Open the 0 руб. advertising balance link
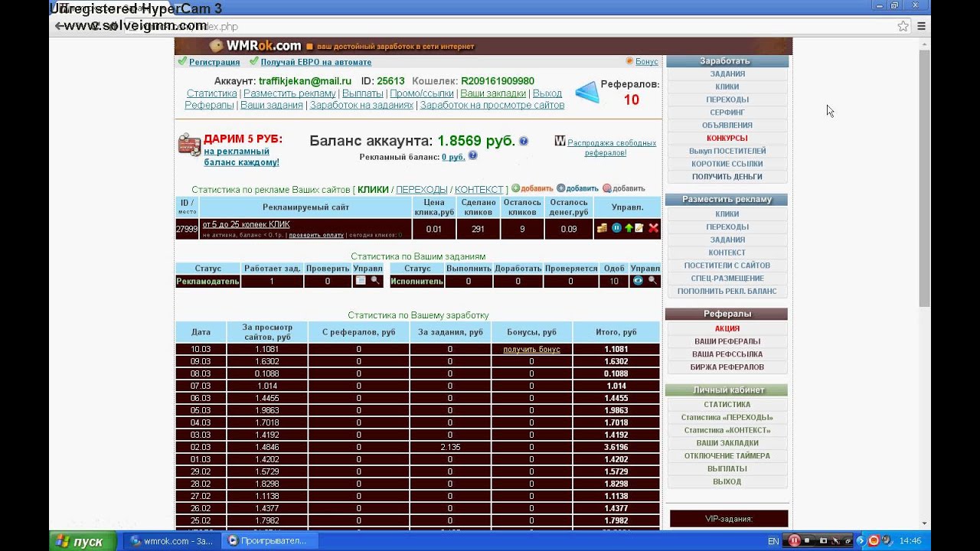The width and height of the screenshot is (980, 551). (x=453, y=157)
